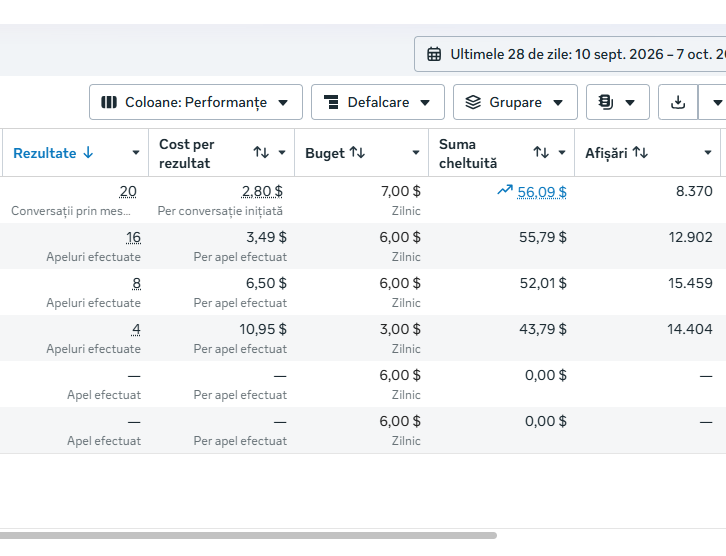726x556 pixels.
Task: Select the 14.404 impressions cell
Action: [690, 329]
